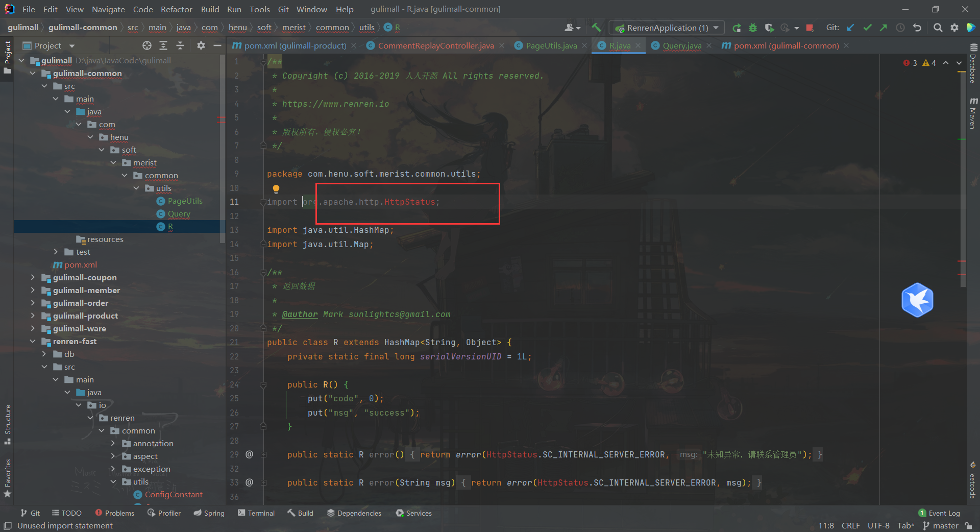Fold the R class constructor at line 24
Viewport: 980px width, 532px height.
pyautogui.click(x=264, y=384)
